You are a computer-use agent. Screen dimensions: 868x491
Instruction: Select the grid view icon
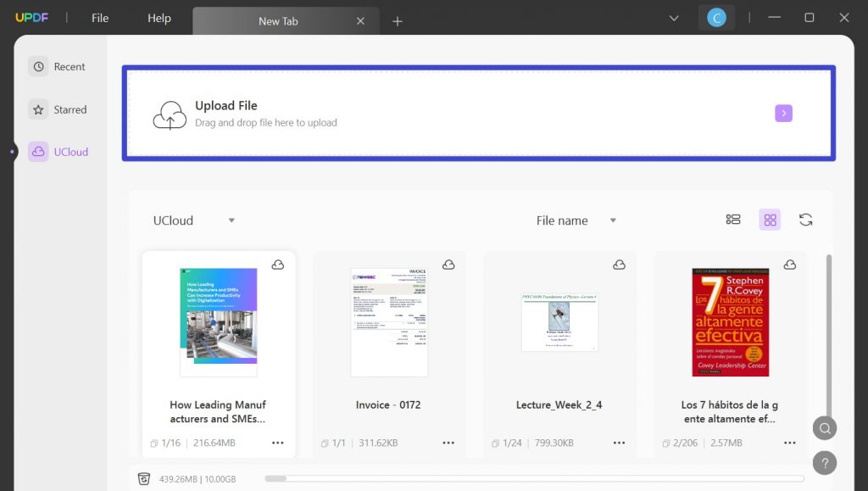pyautogui.click(x=770, y=219)
